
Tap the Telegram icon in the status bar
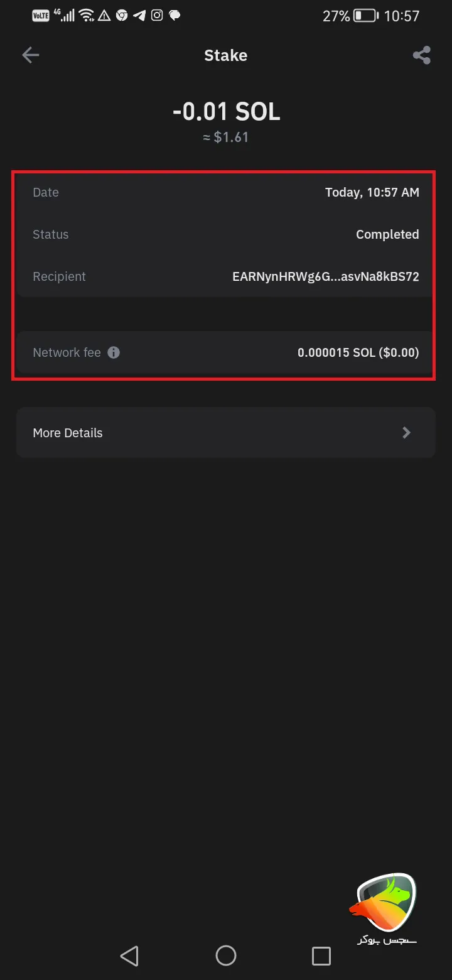point(139,15)
